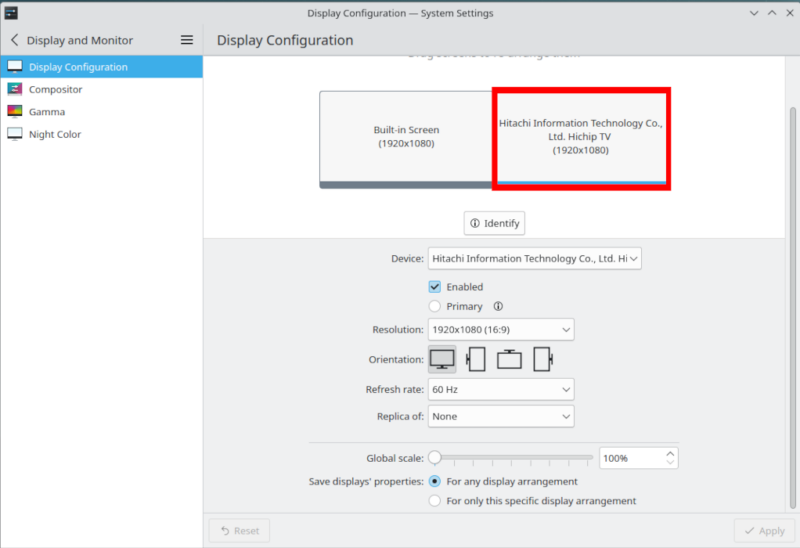This screenshot has width=800, height=548.
Task: Click the Reset button
Action: tap(239, 531)
